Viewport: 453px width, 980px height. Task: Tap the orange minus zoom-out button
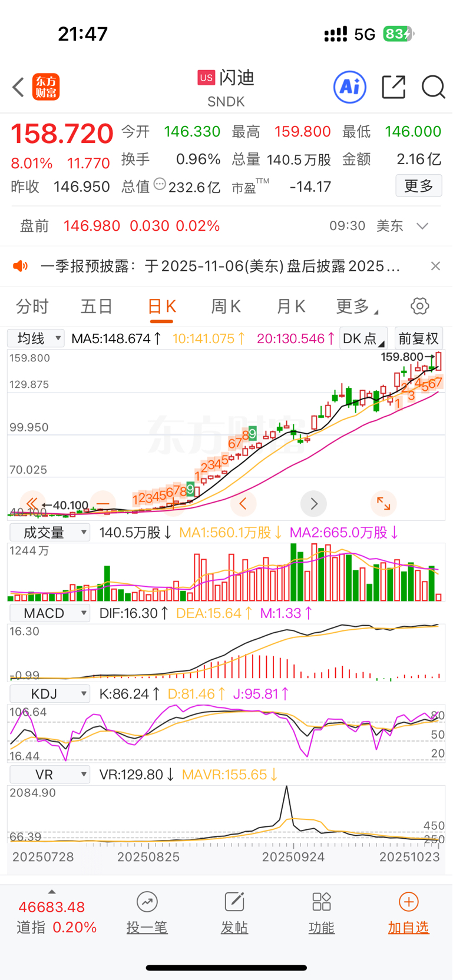tap(103, 503)
